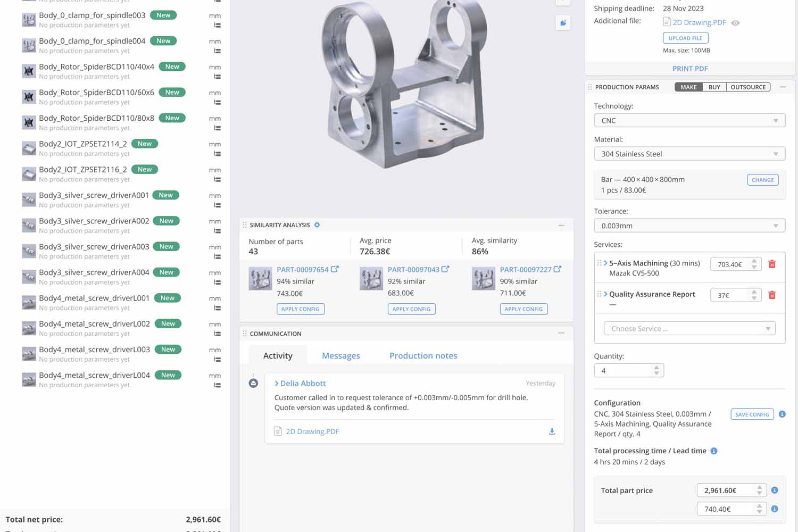Click SAVE CONFIG button
The width and height of the screenshot is (798, 532).
(x=752, y=414)
